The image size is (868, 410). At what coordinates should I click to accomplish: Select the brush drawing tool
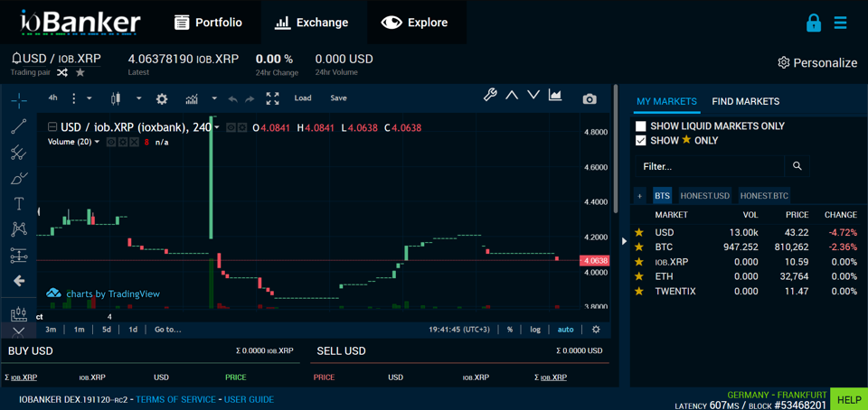(19, 178)
